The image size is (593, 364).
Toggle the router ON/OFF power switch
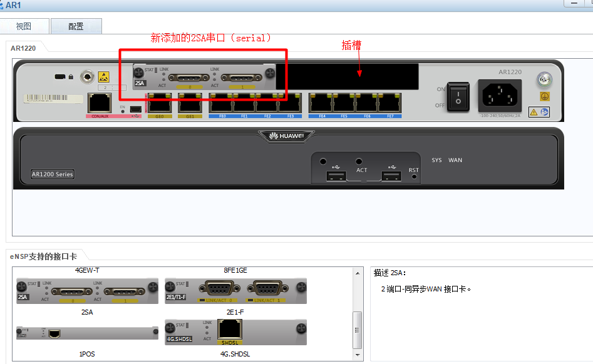pos(458,97)
